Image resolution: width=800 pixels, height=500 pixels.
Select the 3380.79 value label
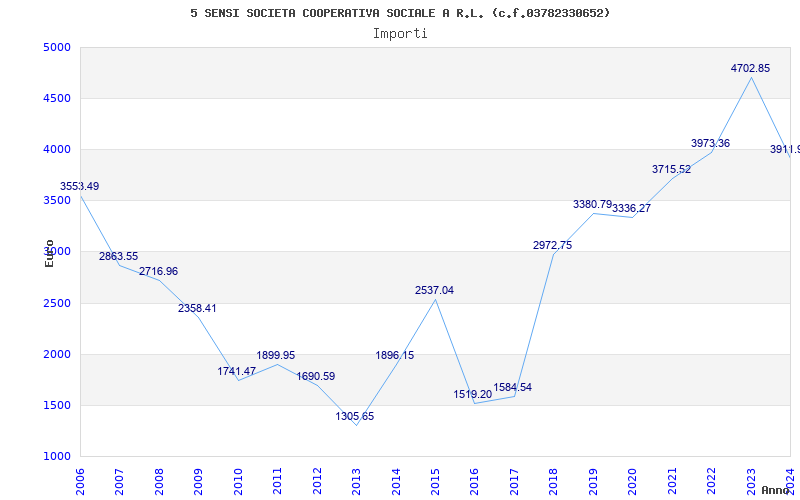pyautogui.click(x=592, y=205)
